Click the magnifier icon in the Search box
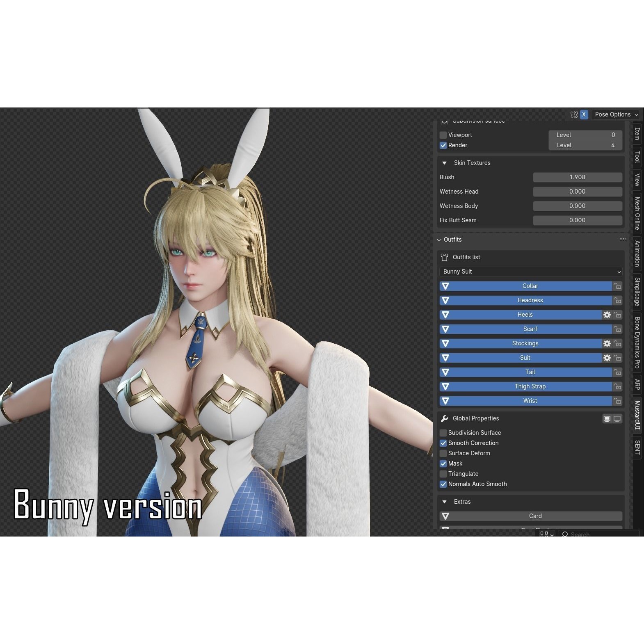644x644 pixels. (565, 534)
